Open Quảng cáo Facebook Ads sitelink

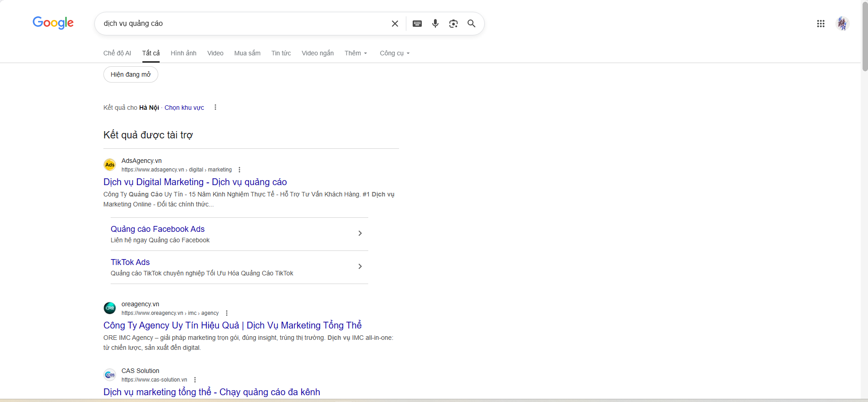point(157,229)
